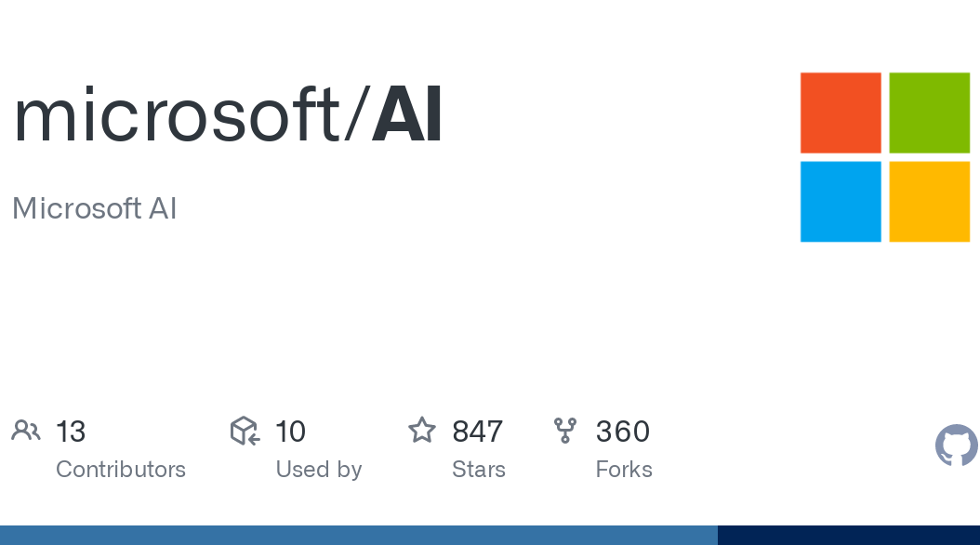Click the star icon beside 847
Screen dimensions: 980x545
pyautogui.click(x=422, y=430)
